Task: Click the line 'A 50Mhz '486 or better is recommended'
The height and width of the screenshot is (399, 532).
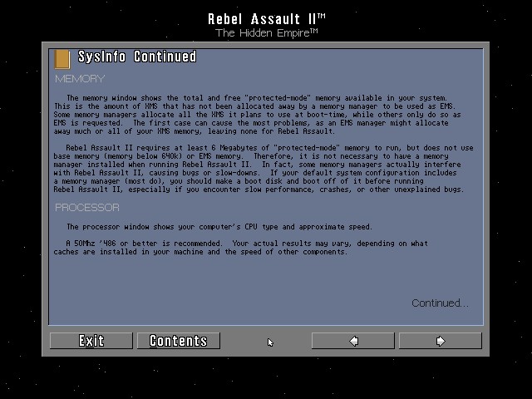Action: [x=247, y=244]
